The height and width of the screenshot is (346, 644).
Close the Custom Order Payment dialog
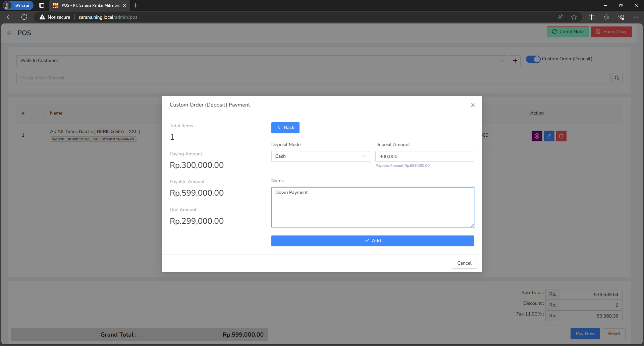(x=473, y=105)
